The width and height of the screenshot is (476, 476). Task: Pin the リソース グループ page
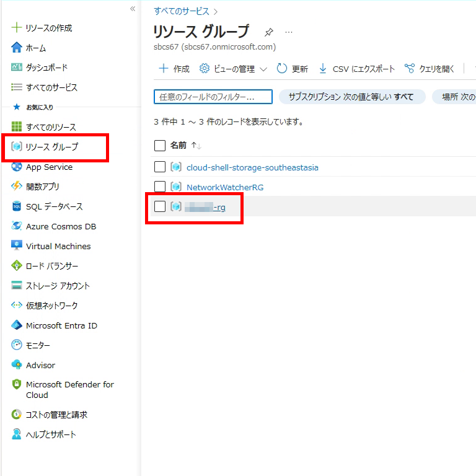click(268, 32)
